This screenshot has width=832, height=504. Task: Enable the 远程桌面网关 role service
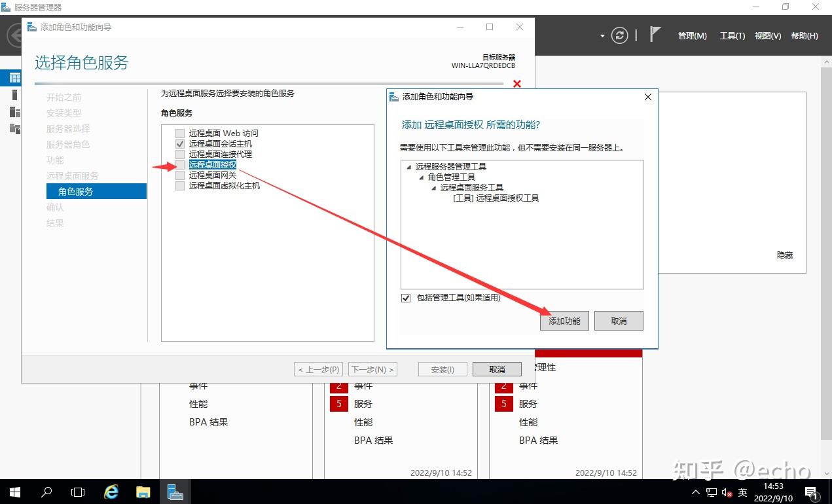pyautogui.click(x=179, y=175)
